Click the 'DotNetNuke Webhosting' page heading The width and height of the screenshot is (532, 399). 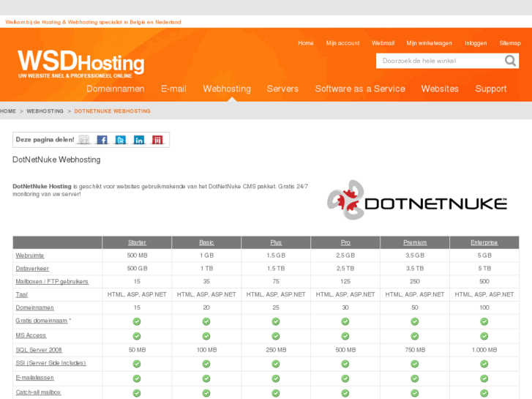[56, 160]
